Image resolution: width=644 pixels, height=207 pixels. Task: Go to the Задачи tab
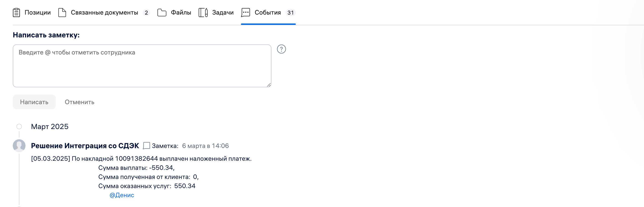[x=223, y=13]
